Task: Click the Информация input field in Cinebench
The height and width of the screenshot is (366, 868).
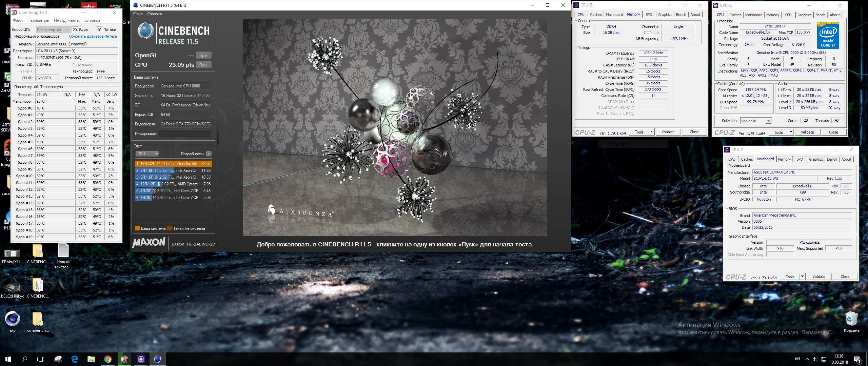Action: click(185, 134)
